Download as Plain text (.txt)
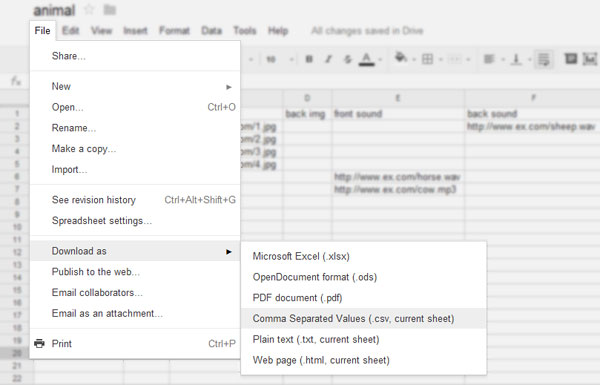 (x=364, y=339)
